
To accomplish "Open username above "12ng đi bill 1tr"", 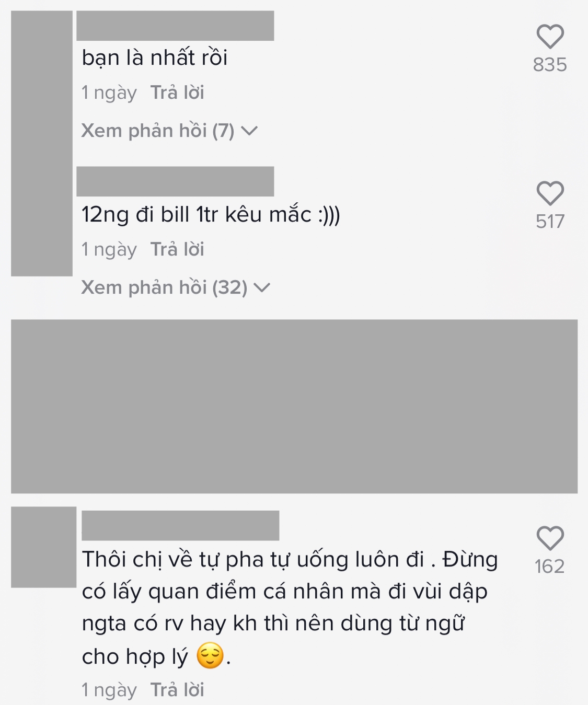I will click(175, 181).
